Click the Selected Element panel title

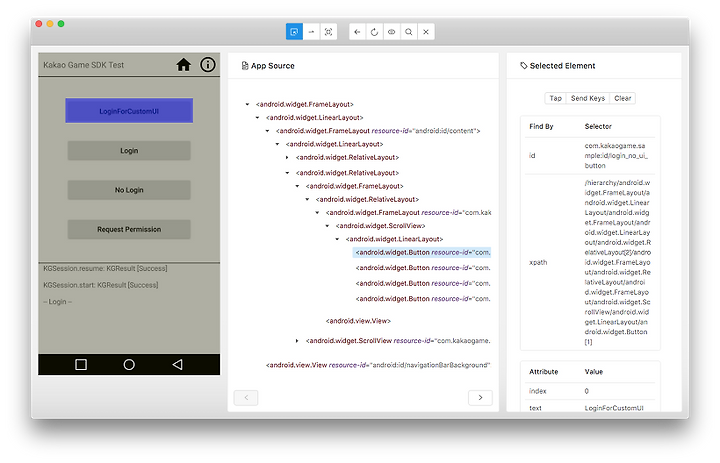[562, 66]
